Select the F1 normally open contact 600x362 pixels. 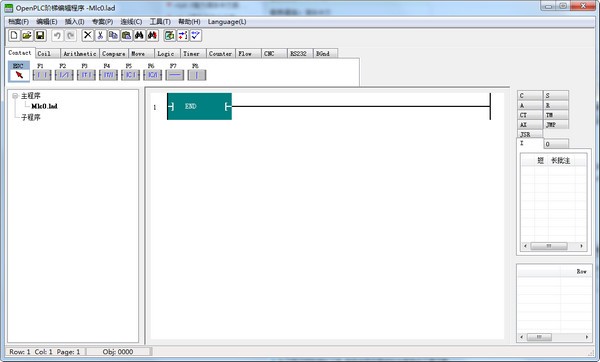[42, 75]
